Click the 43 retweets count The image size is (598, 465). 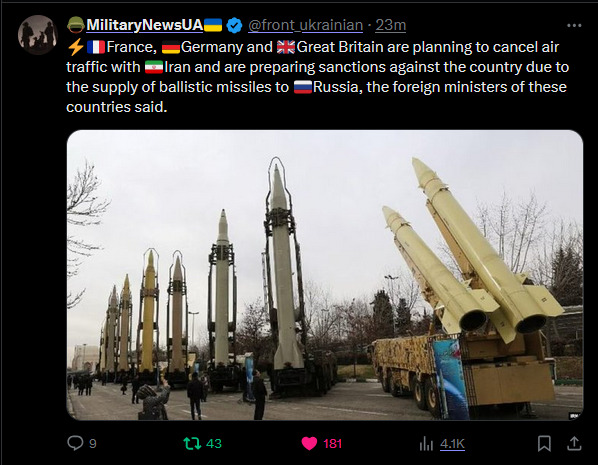coord(214,444)
